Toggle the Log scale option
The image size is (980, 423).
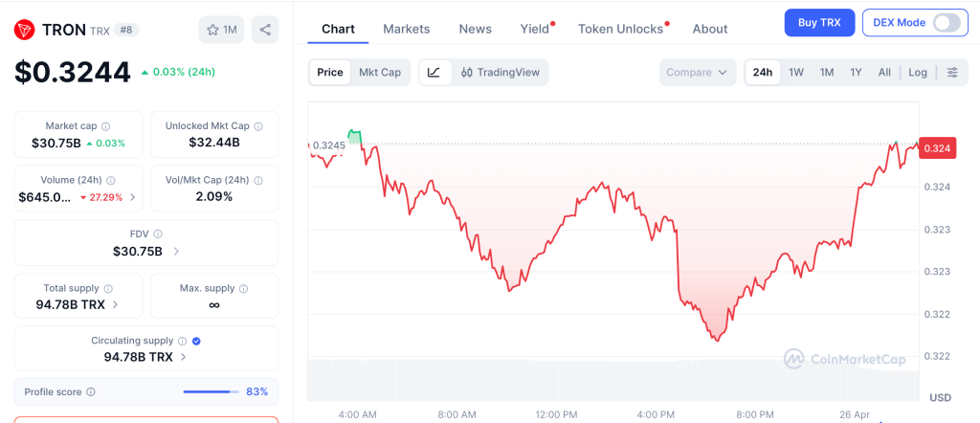click(918, 72)
